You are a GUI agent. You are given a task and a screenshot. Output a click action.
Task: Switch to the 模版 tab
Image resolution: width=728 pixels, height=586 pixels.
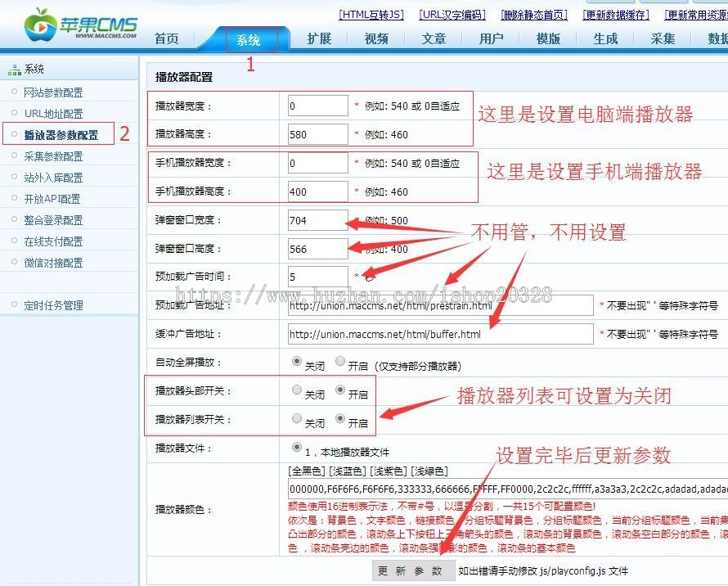[547, 38]
